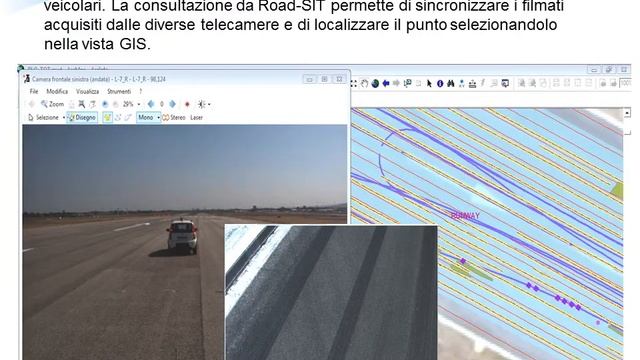
Task: Switch to Stereo view mode
Action: tap(174, 118)
